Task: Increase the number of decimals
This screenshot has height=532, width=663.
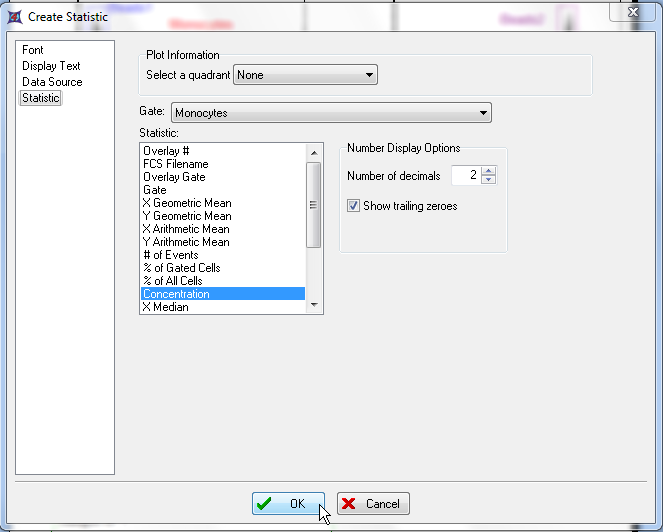Action: (489, 171)
